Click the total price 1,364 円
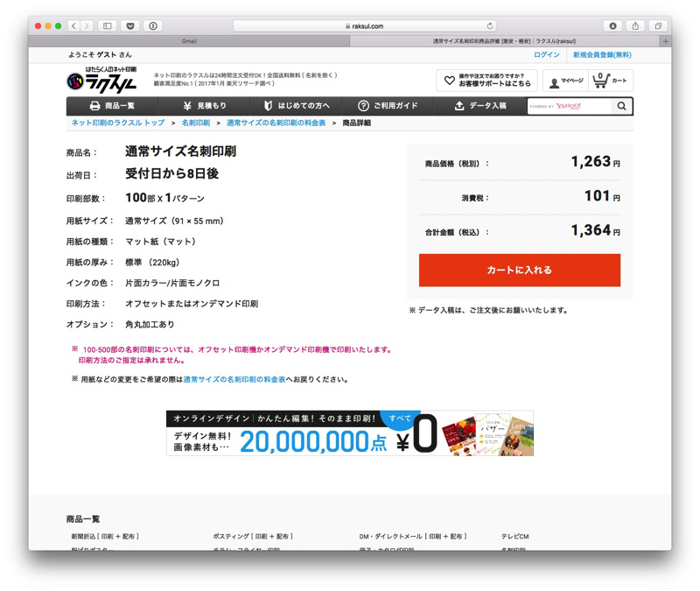 click(596, 230)
